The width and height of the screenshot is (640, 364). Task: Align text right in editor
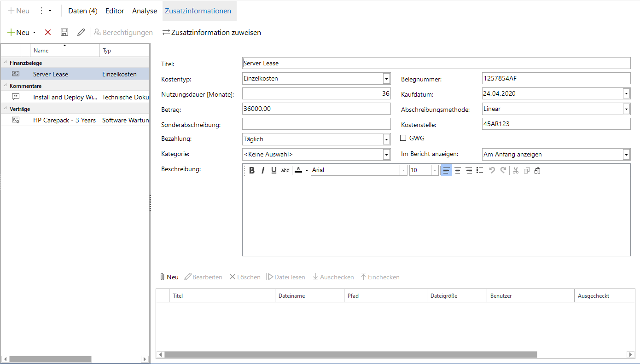[x=469, y=170]
